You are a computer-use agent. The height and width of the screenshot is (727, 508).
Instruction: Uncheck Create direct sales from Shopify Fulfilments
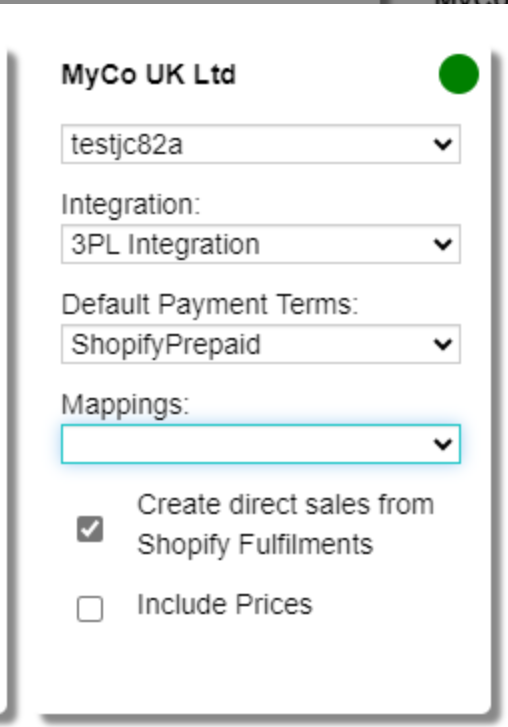coord(90,529)
